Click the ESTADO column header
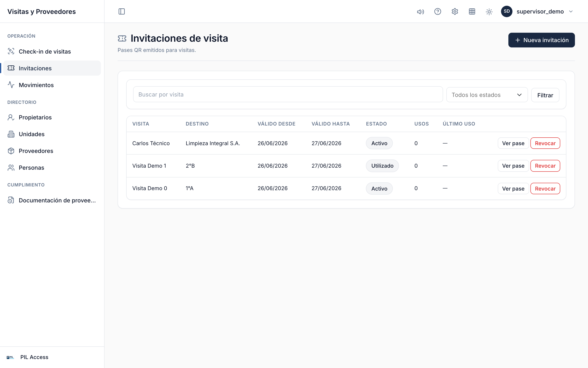 pos(376,124)
